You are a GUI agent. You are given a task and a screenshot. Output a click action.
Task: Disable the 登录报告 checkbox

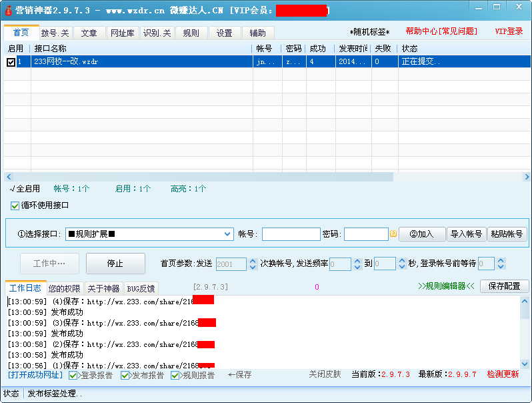[x=73, y=376]
